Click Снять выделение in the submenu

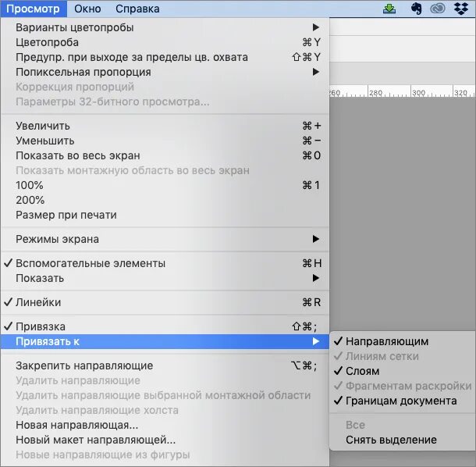tap(403, 440)
